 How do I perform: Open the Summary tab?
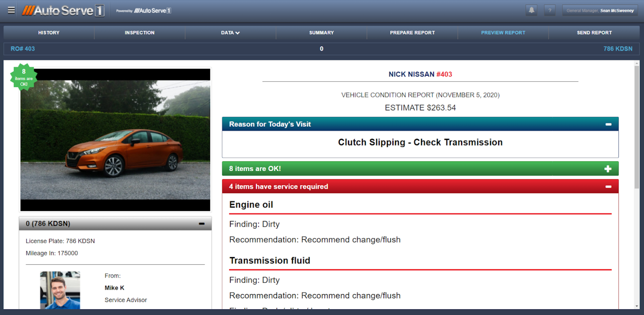[321, 33]
